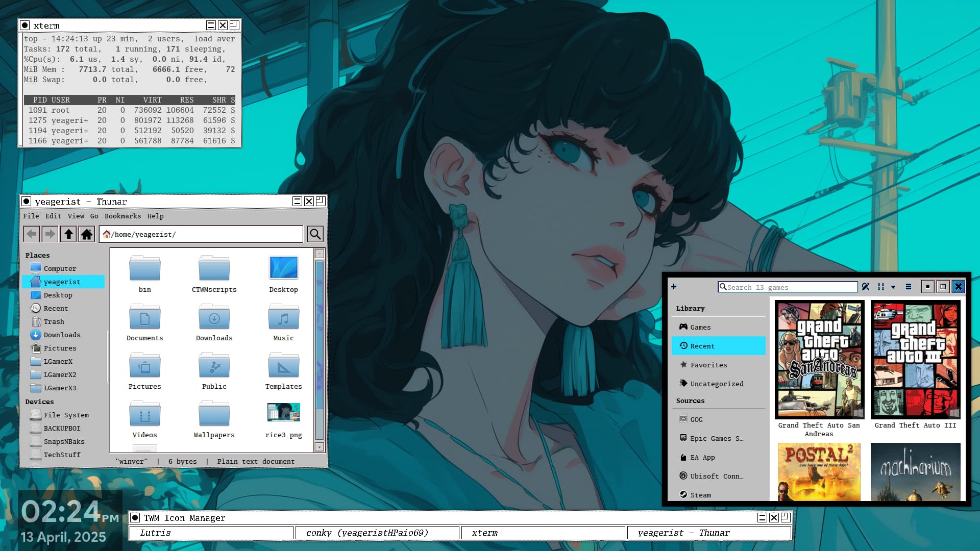Open Thunar Bookmarks menu
The width and height of the screenshot is (980, 551).
[x=122, y=216]
